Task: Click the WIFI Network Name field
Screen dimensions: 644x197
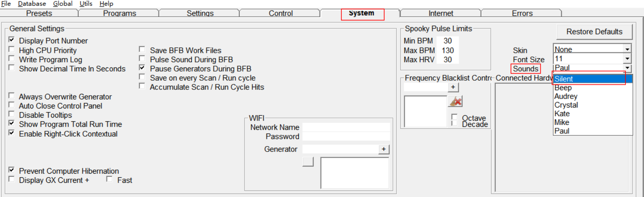Action: pyautogui.click(x=346, y=127)
